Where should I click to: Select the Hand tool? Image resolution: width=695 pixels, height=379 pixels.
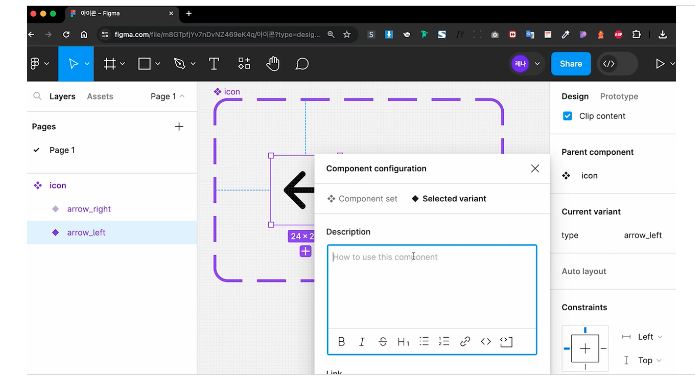point(273,64)
